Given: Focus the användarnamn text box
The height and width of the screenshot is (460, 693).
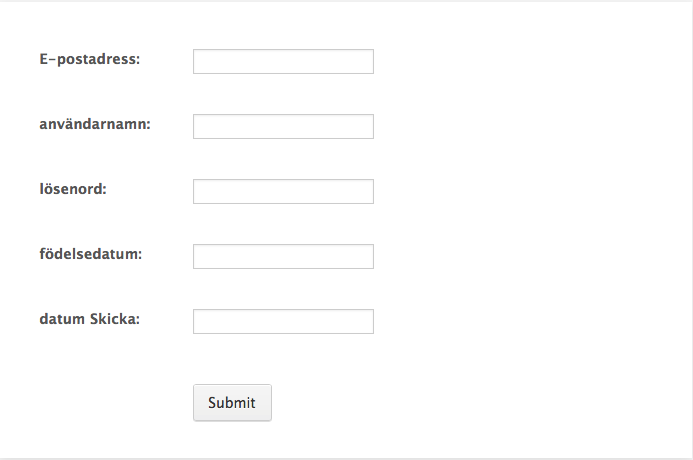Looking at the screenshot, I should (283, 127).
